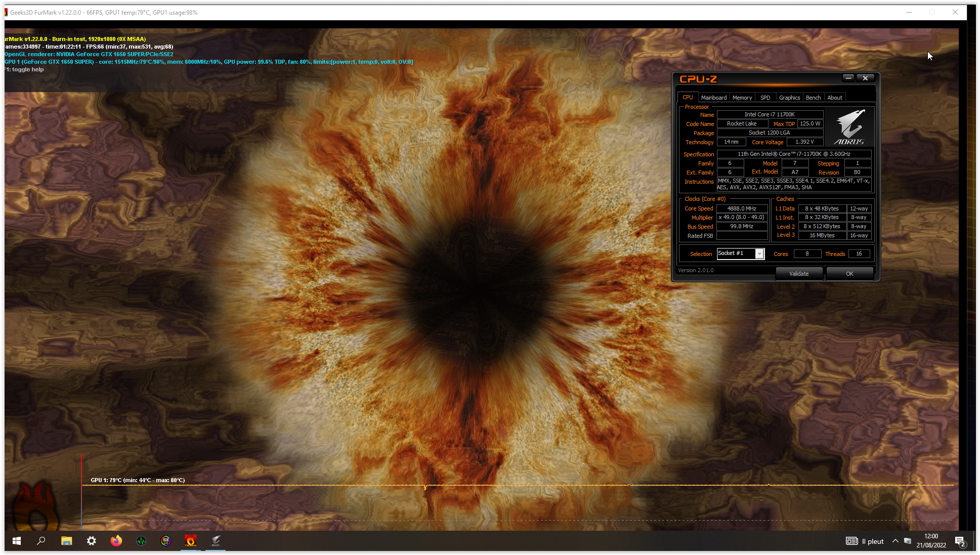This screenshot has width=980, height=555.
Task: Open the AORUS CPU-Z taskbar icon
Action: coord(216,541)
